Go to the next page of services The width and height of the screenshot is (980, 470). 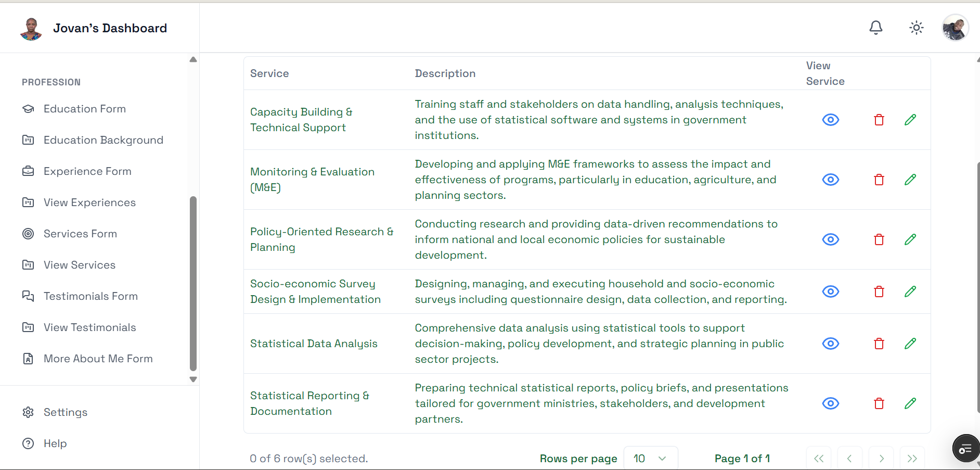tap(881, 459)
